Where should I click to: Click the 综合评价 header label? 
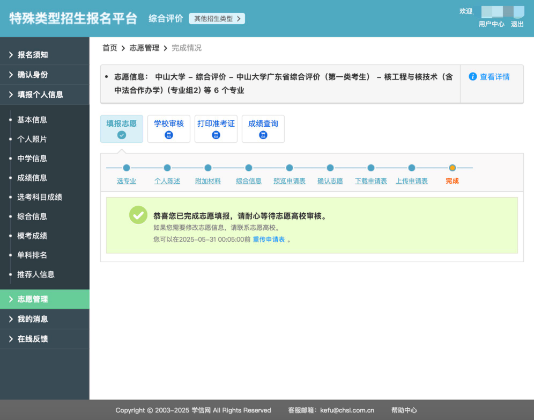tap(166, 18)
